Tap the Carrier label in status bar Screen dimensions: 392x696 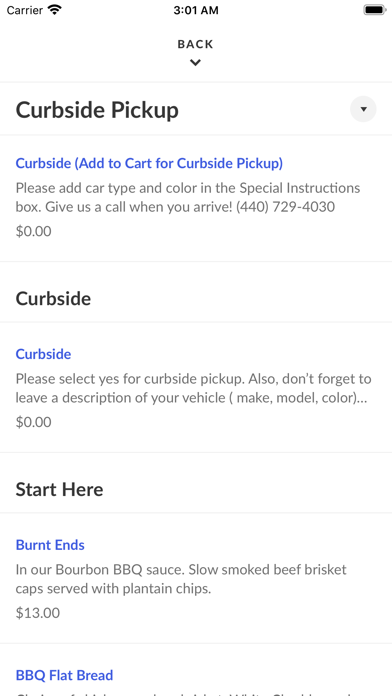click(x=25, y=10)
